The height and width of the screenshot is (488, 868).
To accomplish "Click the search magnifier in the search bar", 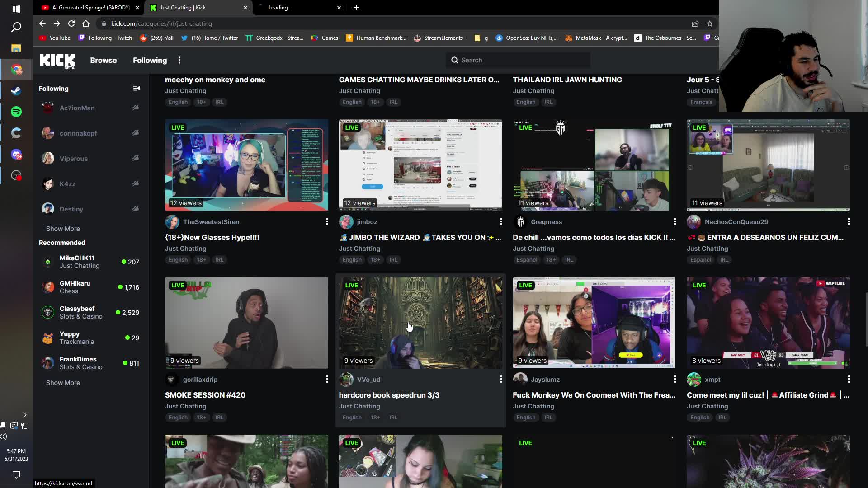I will click(455, 60).
